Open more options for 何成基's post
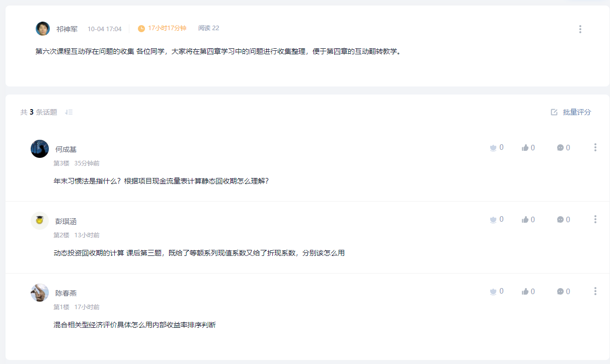Image resolution: width=610 pixels, height=364 pixels. pos(595,147)
